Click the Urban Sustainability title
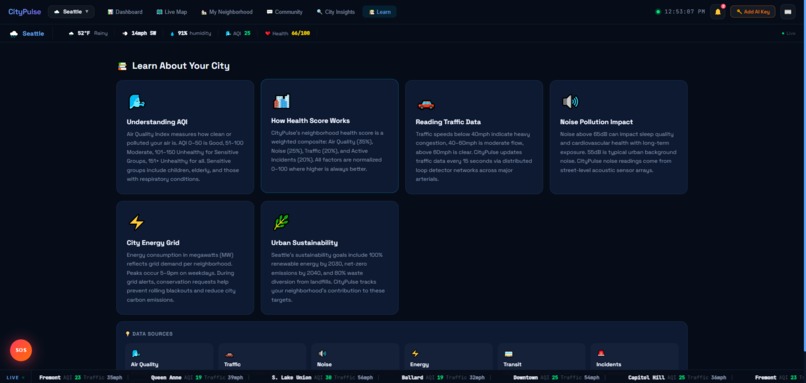Viewport: 806px width, 383px height. 304,243
